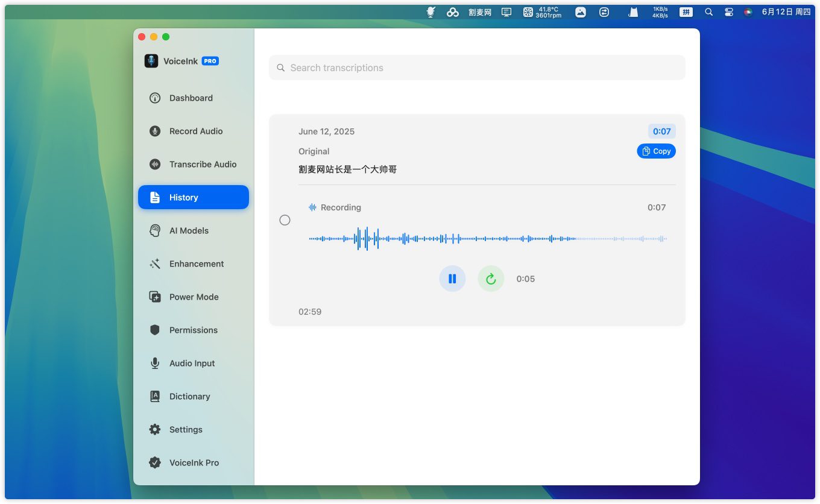The height and width of the screenshot is (504, 820).
Task: Open the History tab in sidebar
Action: 193,198
